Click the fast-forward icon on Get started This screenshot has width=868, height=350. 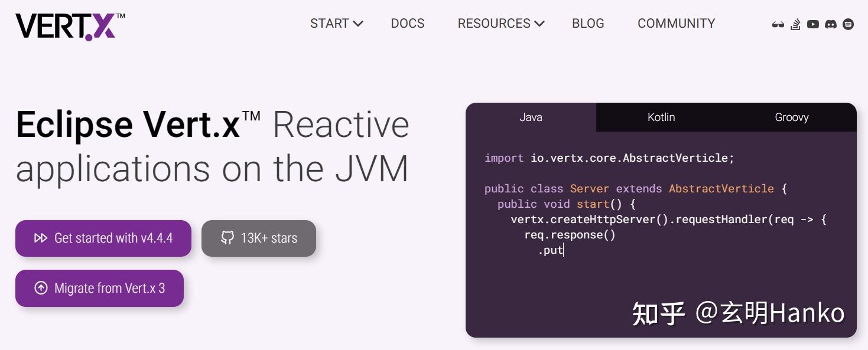click(41, 238)
